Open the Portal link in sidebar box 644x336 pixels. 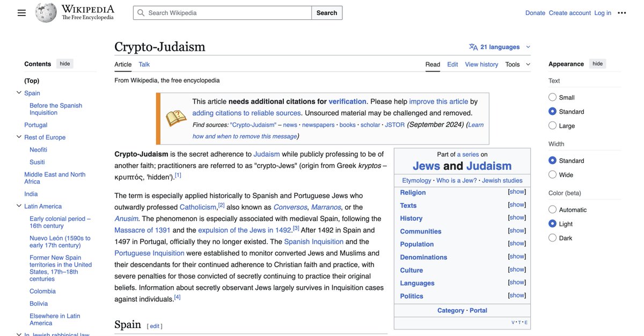coord(479,310)
